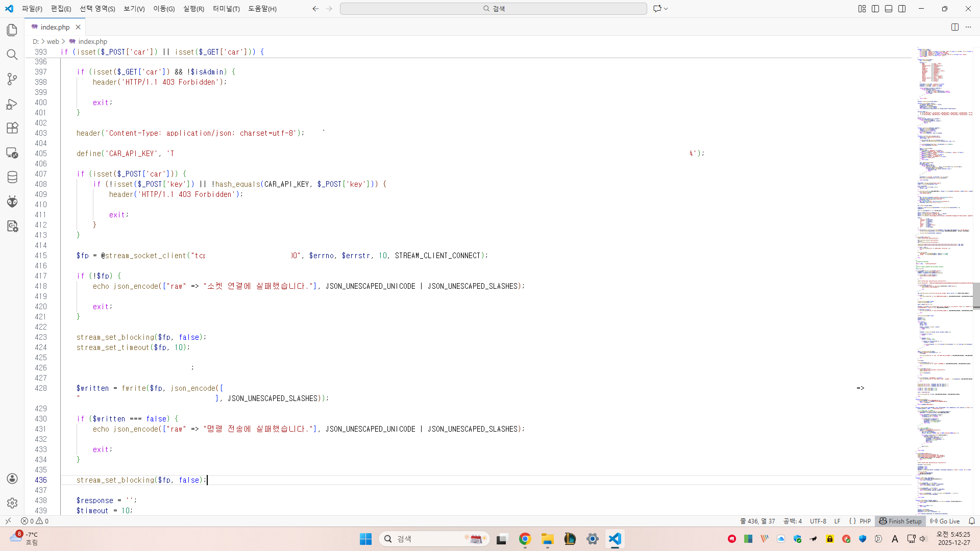Open the 터미널(T) menu
The image size is (980, 551).
[226, 9]
